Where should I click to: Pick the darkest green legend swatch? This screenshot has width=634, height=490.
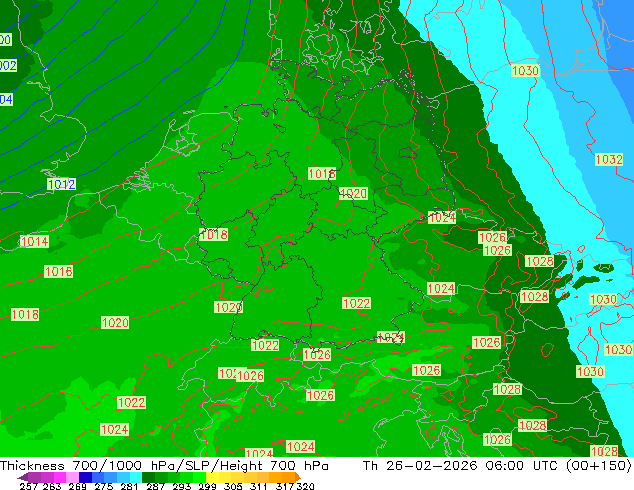[148, 477]
